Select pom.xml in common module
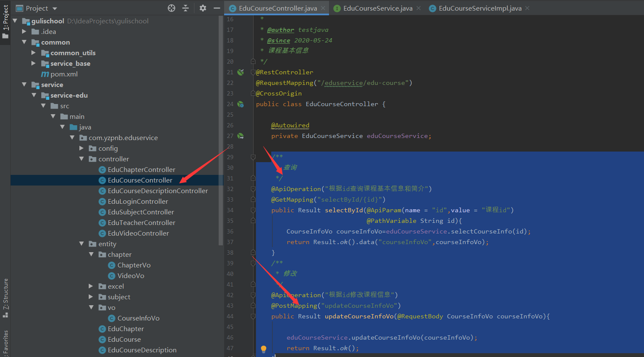 [x=59, y=74]
